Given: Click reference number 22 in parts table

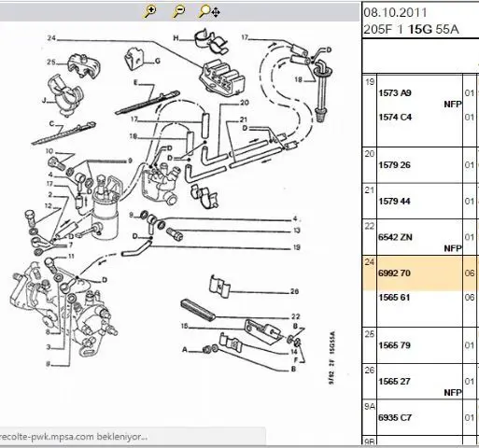Looking at the screenshot, I should [x=370, y=226].
